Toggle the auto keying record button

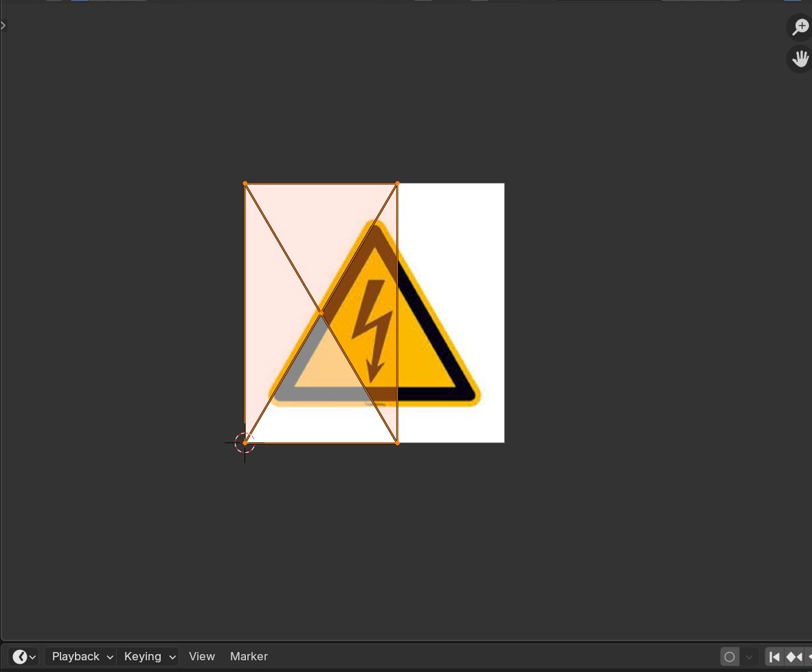coord(729,657)
